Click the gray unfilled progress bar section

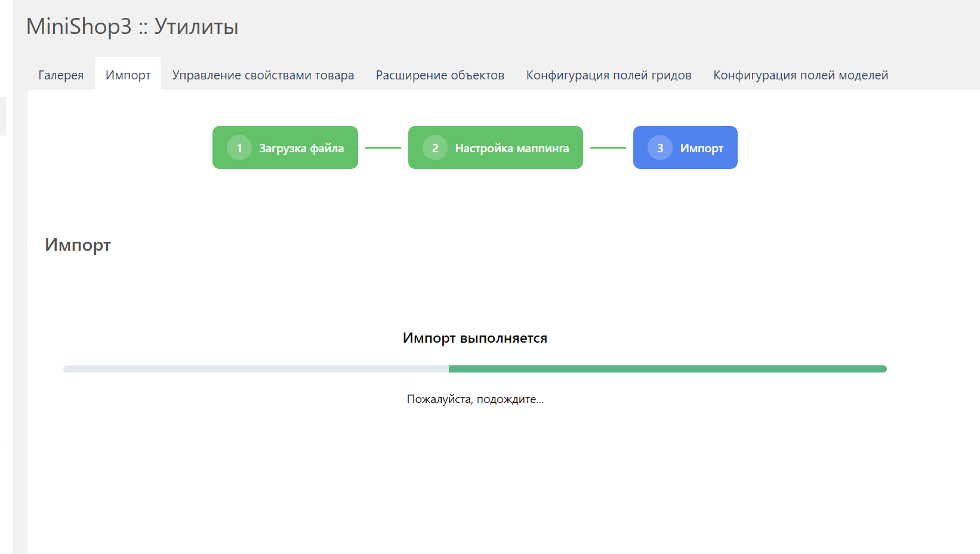255,369
